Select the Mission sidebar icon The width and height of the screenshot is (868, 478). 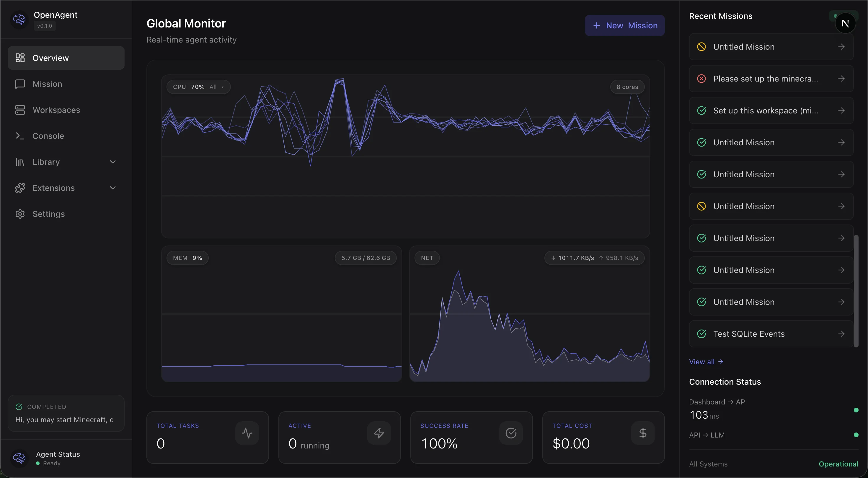pos(19,84)
